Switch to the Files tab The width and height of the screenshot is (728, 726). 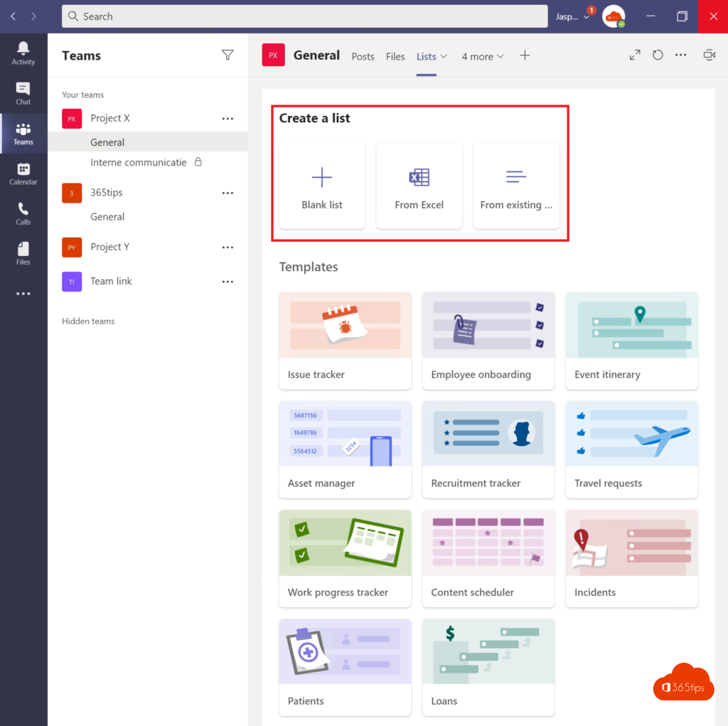tap(395, 57)
